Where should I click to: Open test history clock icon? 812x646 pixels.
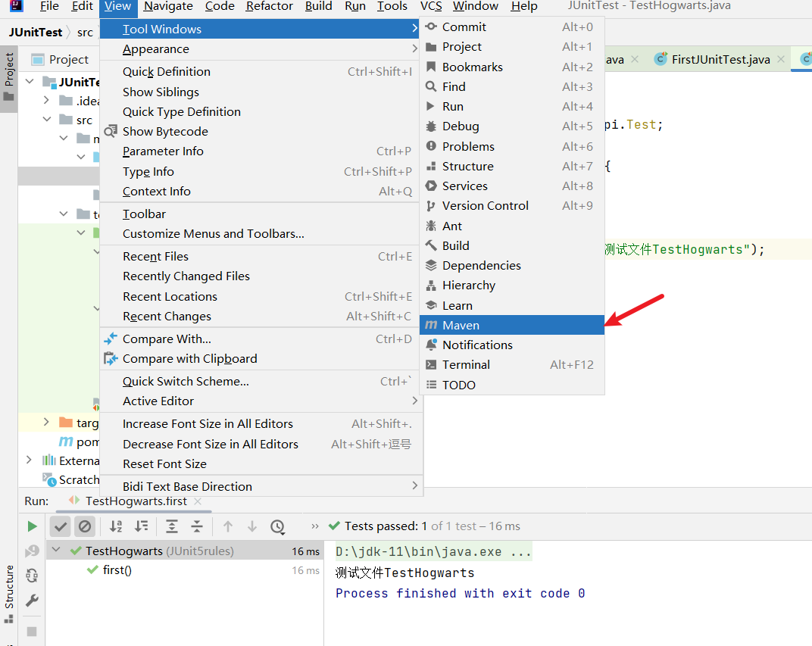pos(277,526)
